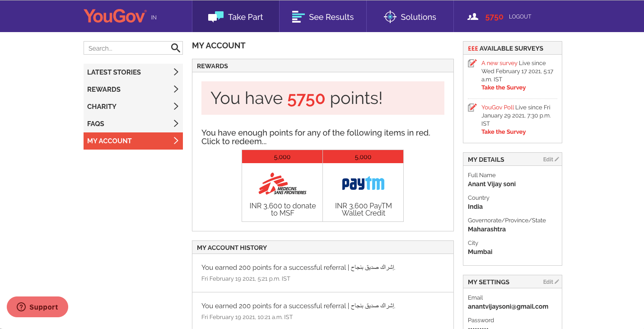Select My Account in the sidebar
Viewport: 644px width, 329px height.
coord(133,141)
